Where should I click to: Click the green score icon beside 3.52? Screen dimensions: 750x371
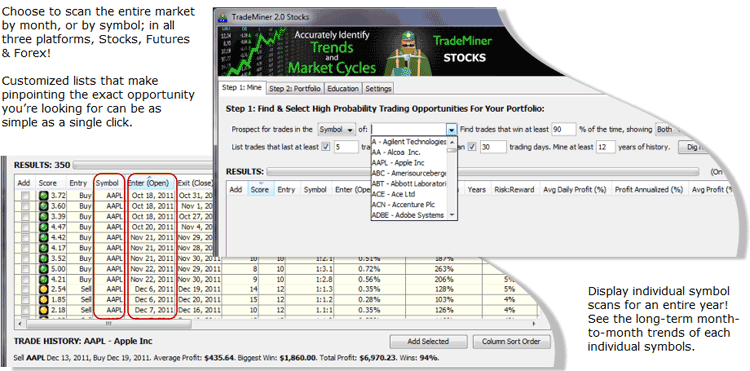(x=44, y=258)
